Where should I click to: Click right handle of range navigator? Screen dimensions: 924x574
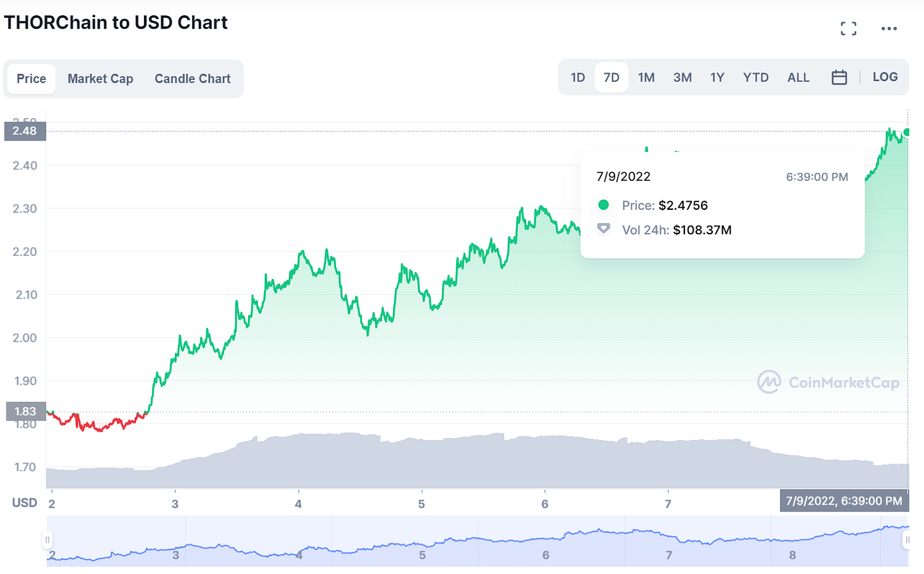coord(907,540)
